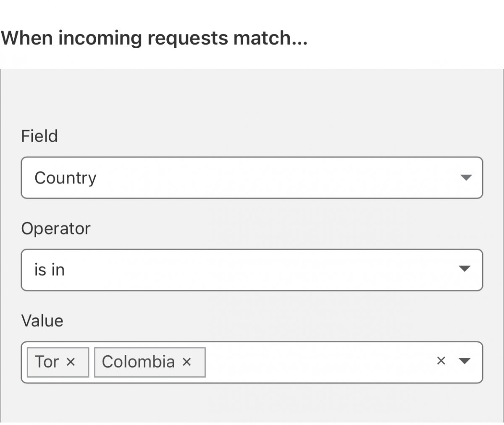
Task: Click the Value label
Action: pyautogui.click(x=42, y=321)
